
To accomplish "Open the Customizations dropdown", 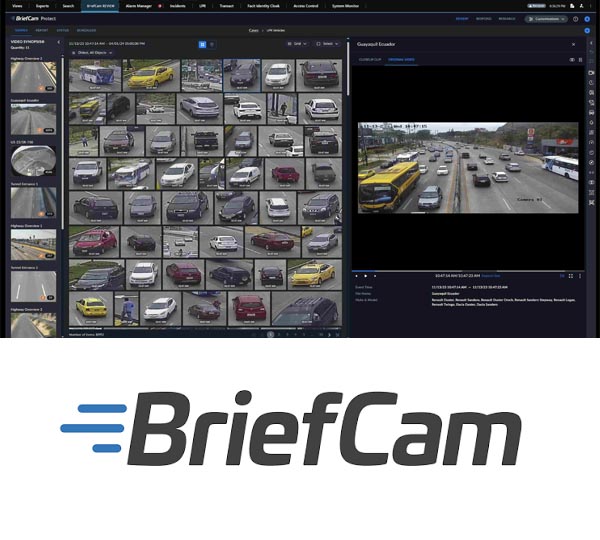I will coord(546,19).
